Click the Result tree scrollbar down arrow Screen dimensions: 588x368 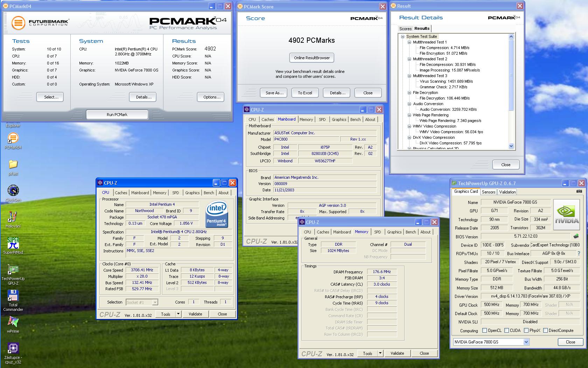[511, 146]
